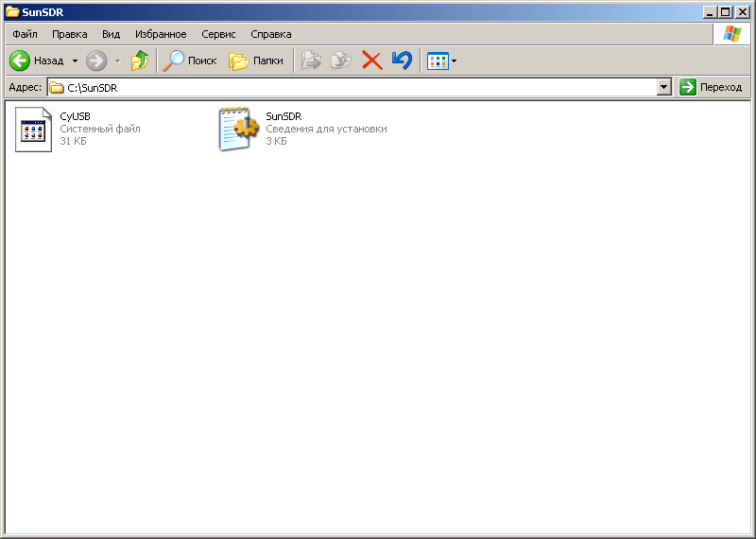This screenshot has height=539, width=756.
Task: Click the SunSDR file name text
Action: pos(284,116)
